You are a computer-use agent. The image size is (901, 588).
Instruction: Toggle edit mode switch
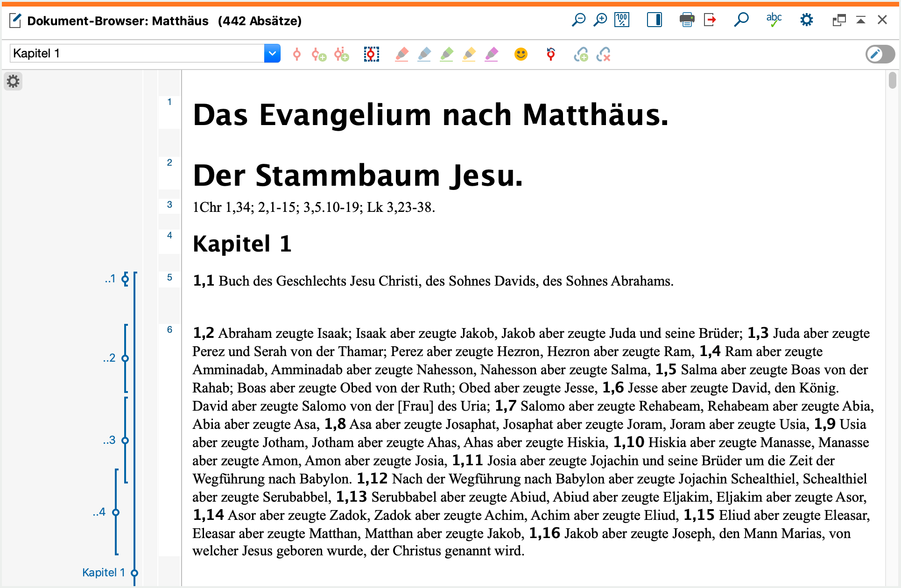(x=880, y=54)
